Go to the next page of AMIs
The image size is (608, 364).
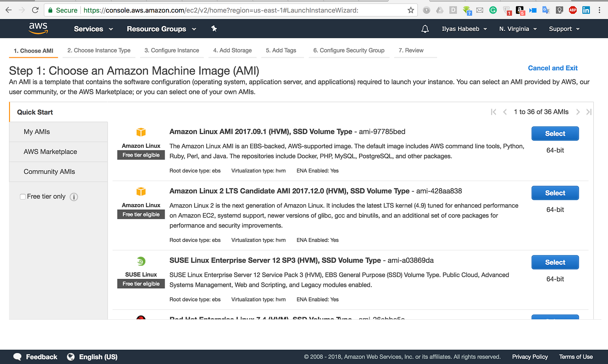pyautogui.click(x=578, y=112)
